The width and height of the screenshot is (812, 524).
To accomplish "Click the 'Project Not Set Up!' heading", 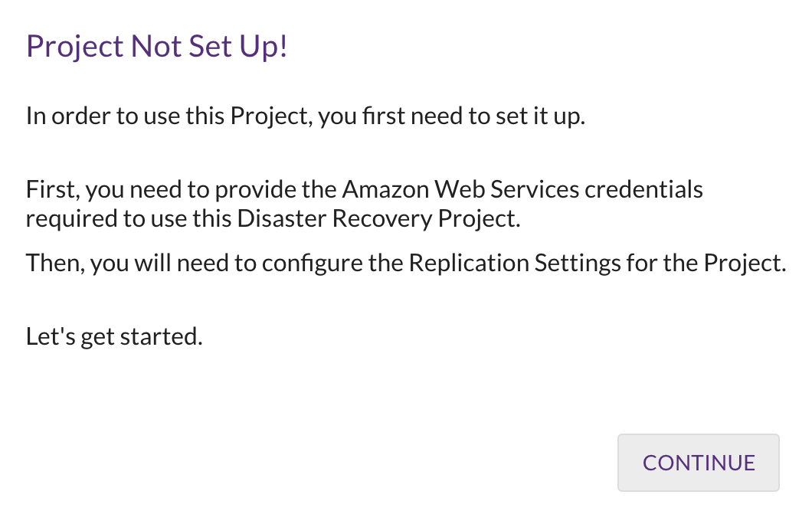I will (156, 47).
